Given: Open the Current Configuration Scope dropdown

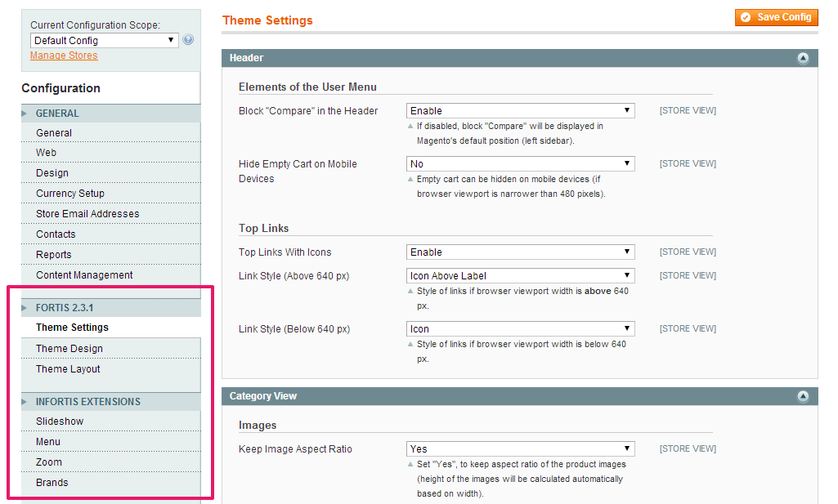Looking at the screenshot, I should (x=104, y=40).
